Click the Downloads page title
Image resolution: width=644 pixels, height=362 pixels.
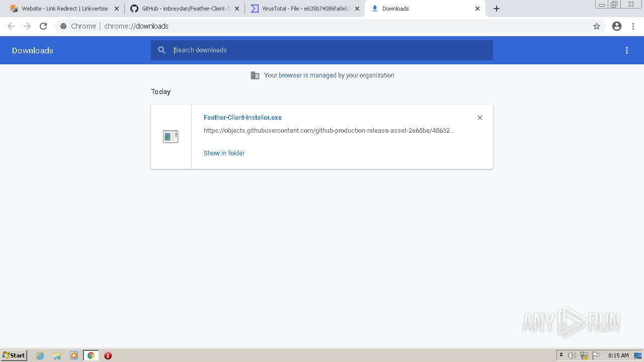click(x=33, y=51)
